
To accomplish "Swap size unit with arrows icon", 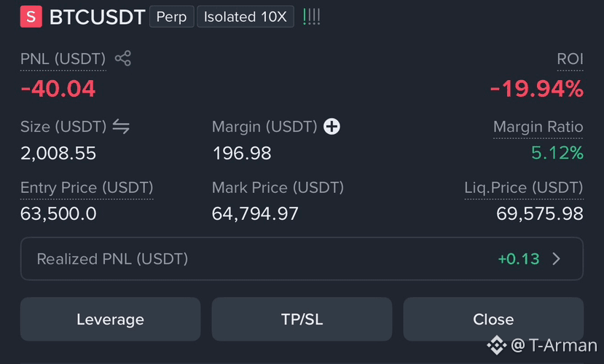I will (x=121, y=127).
